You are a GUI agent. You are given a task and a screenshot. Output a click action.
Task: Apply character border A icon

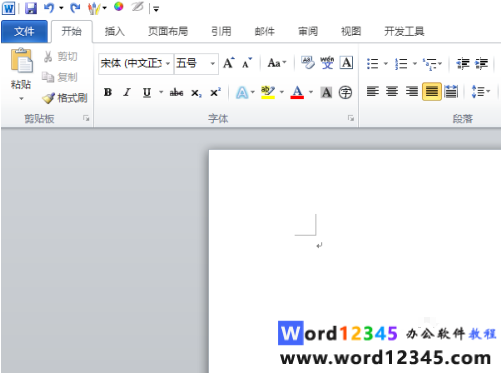pos(346,62)
